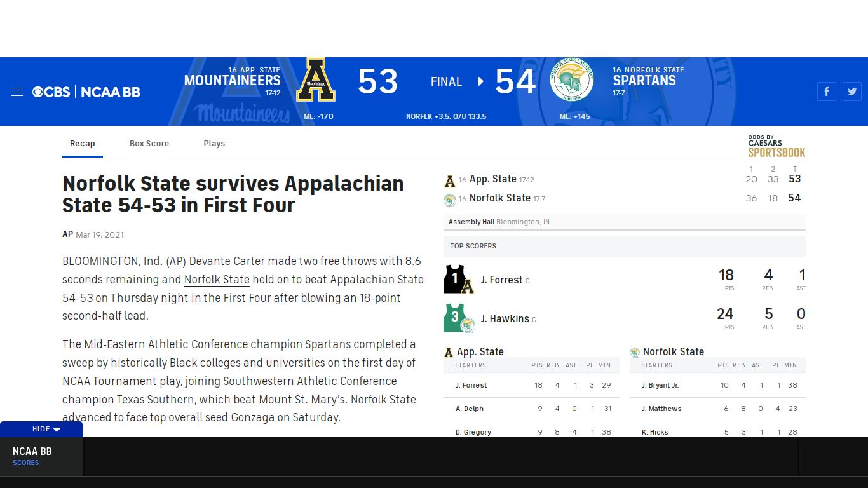Click Appalachian State logo in header
The image size is (868, 488).
pos(316,80)
